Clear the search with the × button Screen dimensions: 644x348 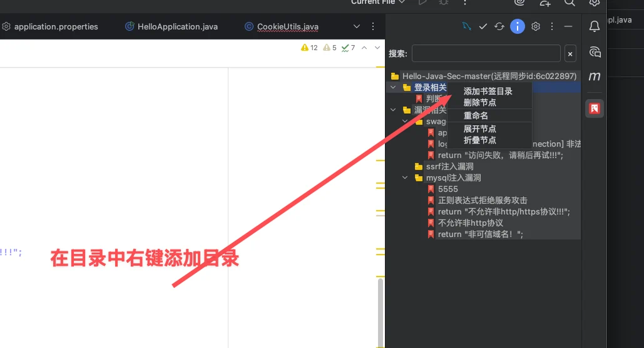tap(570, 54)
